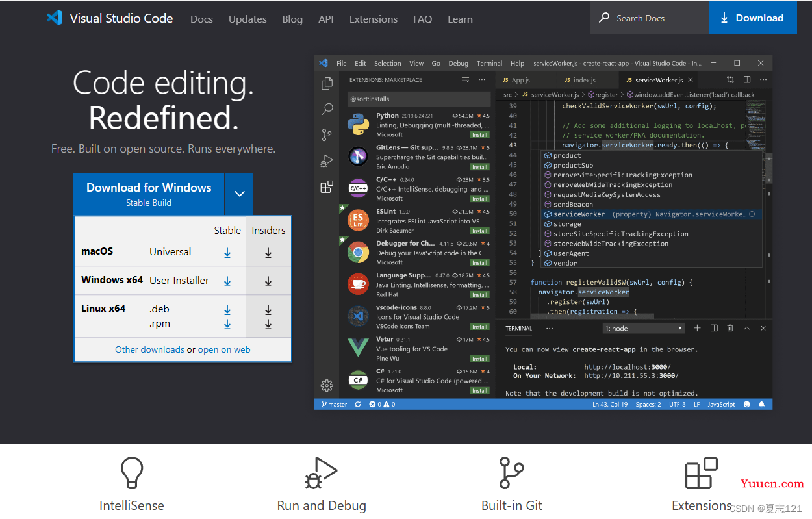Image resolution: width=812 pixels, height=519 pixels.
Task: Split the terminal panel
Action: point(714,329)
